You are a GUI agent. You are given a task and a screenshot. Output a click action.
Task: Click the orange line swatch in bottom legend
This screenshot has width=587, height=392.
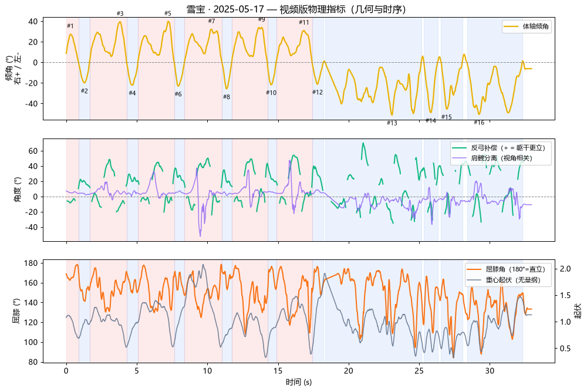(474, 269)
